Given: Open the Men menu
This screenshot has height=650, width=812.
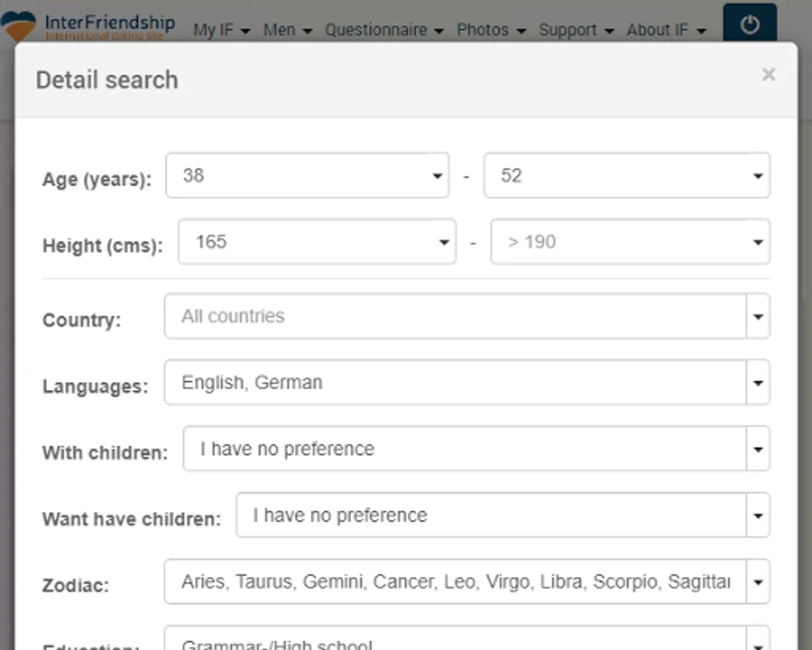Looking at the screenshot, I should click(288, 30).
